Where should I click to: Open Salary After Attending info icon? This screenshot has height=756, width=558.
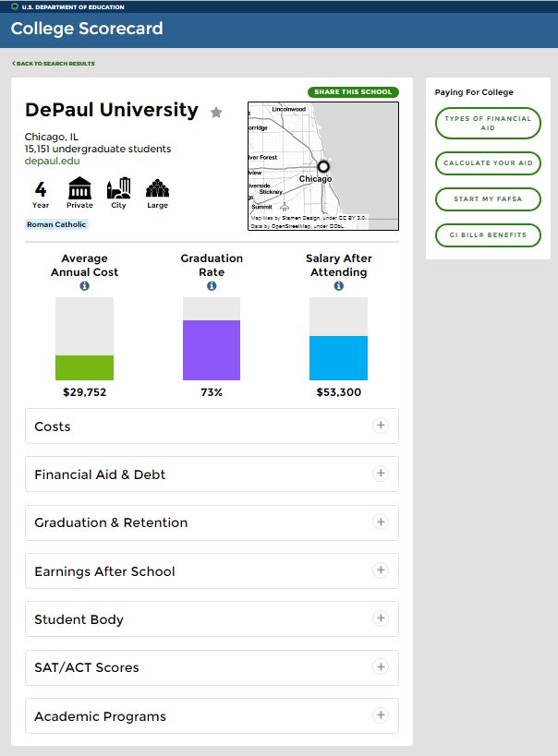339,286
